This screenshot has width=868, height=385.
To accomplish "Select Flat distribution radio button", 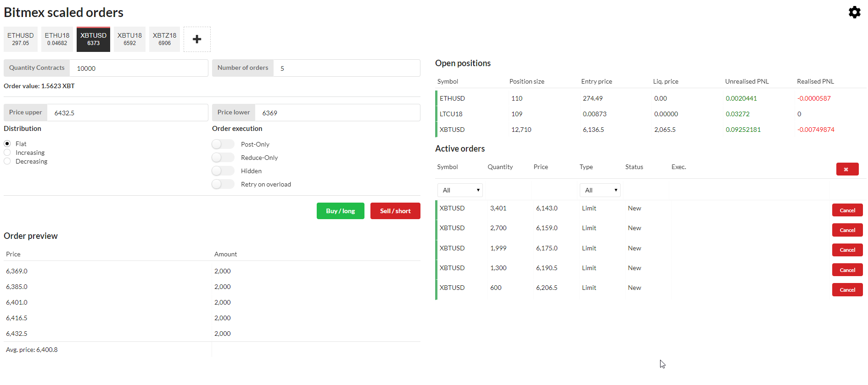I will coord(7,144).
